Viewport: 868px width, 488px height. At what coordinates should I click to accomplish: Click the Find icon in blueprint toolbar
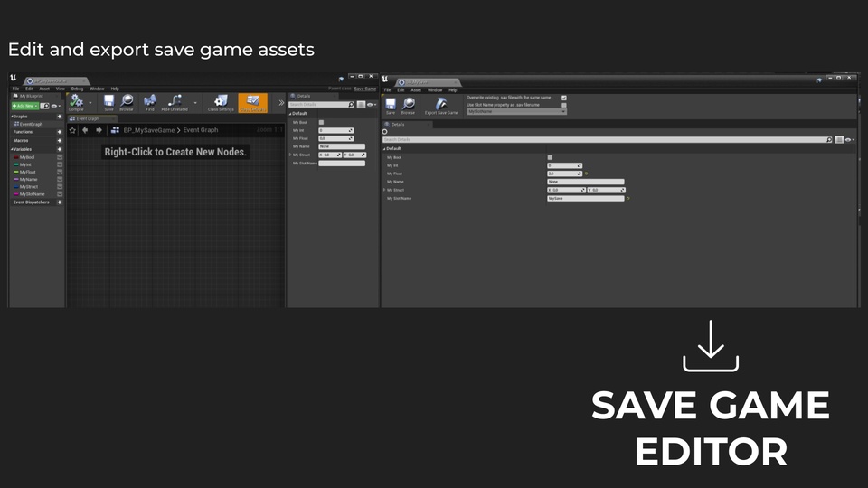pyautogui.click(x=149, y=102)
